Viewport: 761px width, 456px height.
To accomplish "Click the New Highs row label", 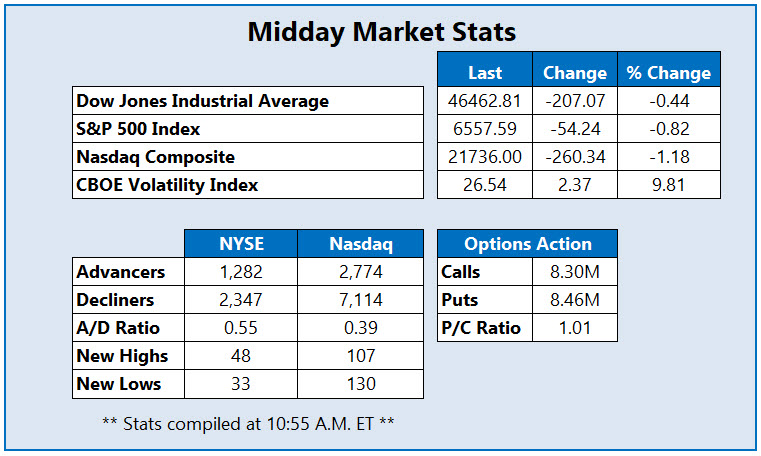I will 122,356.
